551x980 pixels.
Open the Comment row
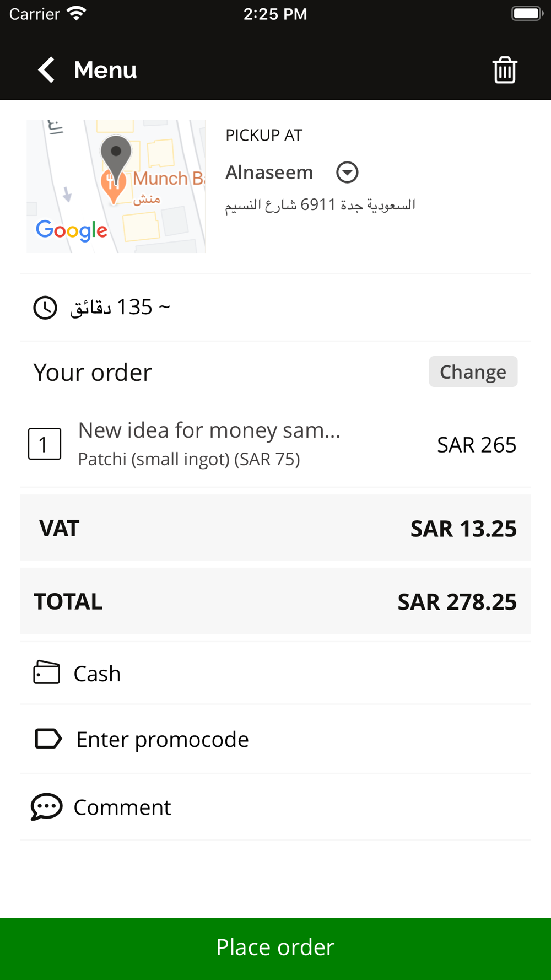275,807
